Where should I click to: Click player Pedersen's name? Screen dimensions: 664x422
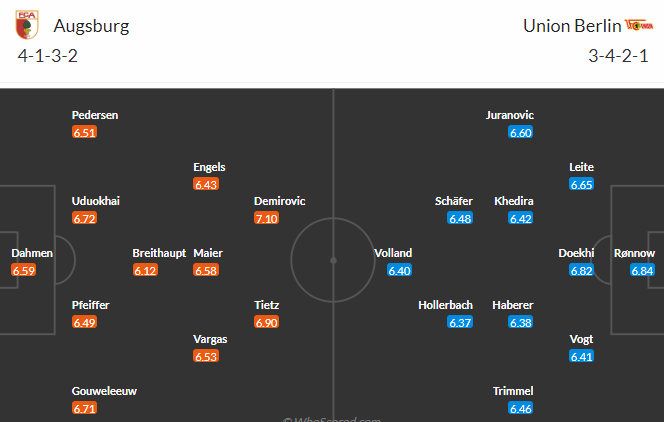(95, 115)
